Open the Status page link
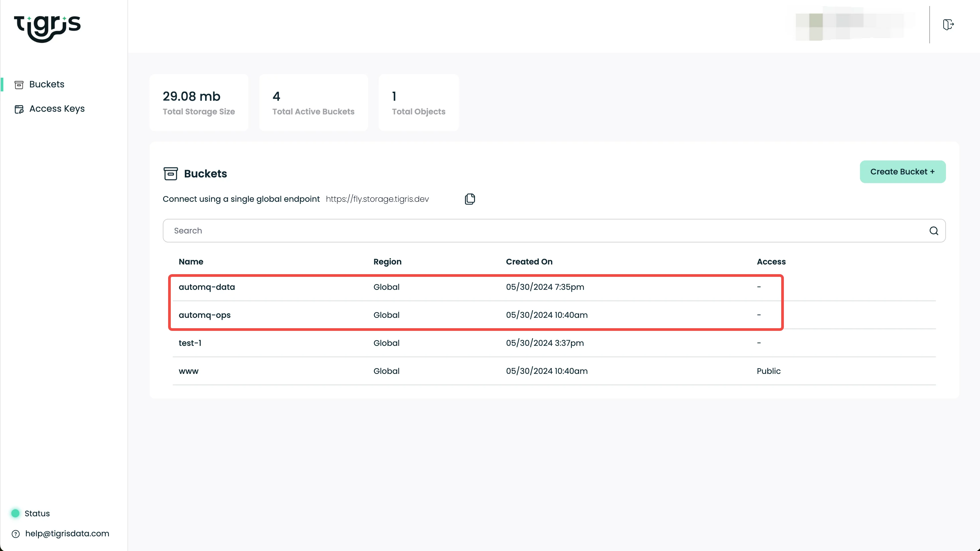Image resolution: width=980 pixels, height=551 pixels. point(37,513)
